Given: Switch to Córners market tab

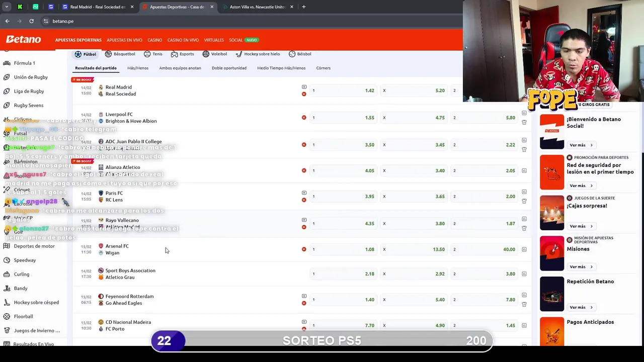Looking at the screenshot, I should click(x=324, y=68).
